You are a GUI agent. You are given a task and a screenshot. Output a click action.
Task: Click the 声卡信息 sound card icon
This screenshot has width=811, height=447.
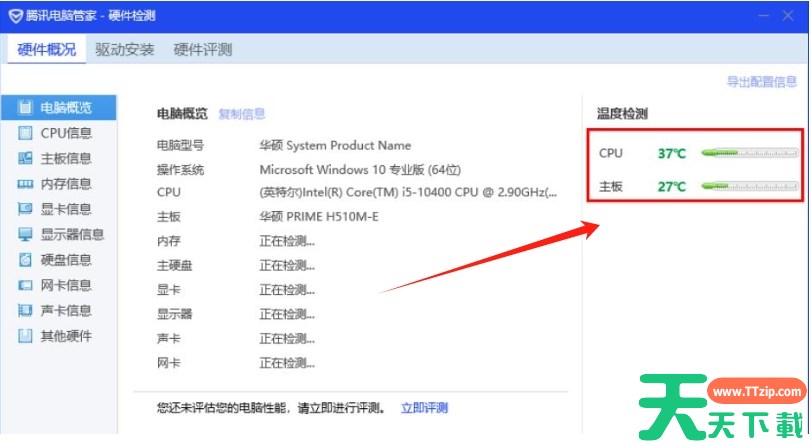click(x=25, y=310)
